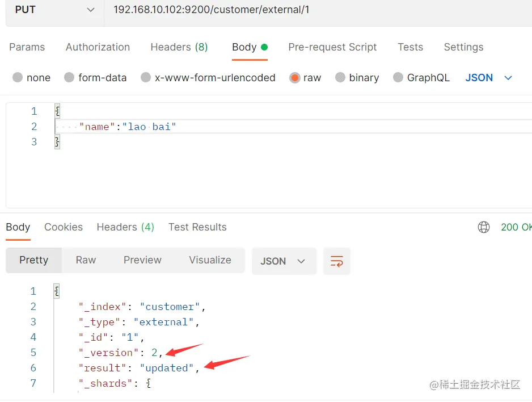
Task: Choose x-www-form-urlencoded body type
Action: click(146, 78)
